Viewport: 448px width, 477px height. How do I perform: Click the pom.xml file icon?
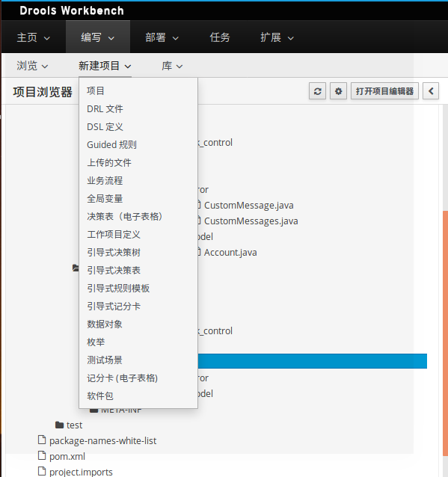click(42, 456)
